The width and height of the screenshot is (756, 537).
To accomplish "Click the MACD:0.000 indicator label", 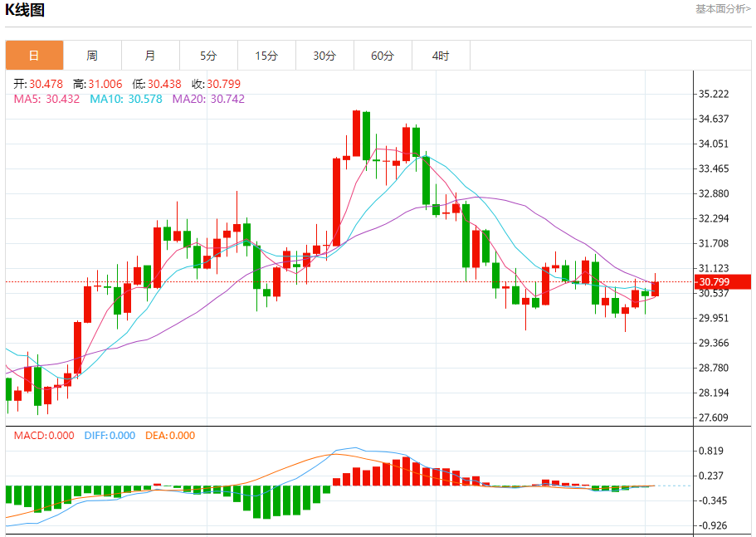I will click(x=44, y=436).
